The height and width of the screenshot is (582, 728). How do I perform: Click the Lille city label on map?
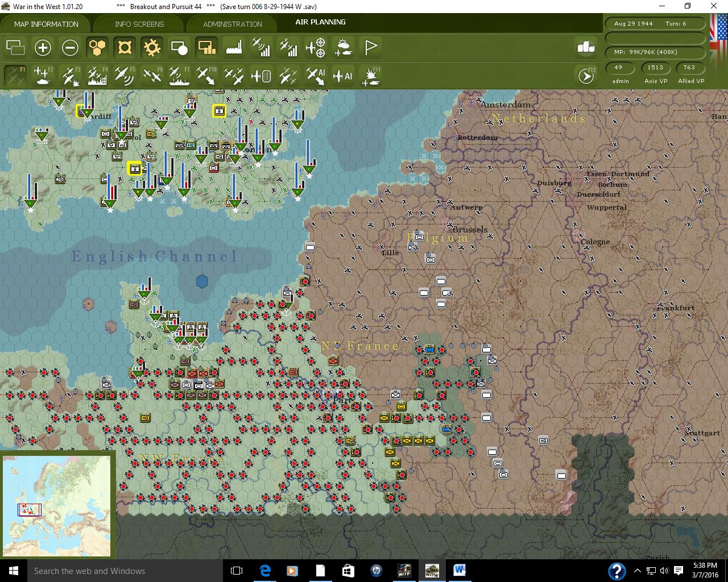tap(390, 252)
